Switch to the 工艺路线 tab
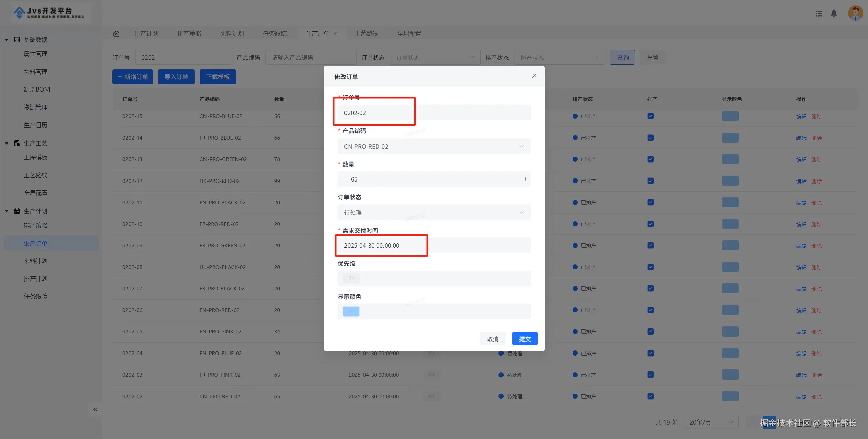This screenshot has height=439, width=868. tap(366, 34)
